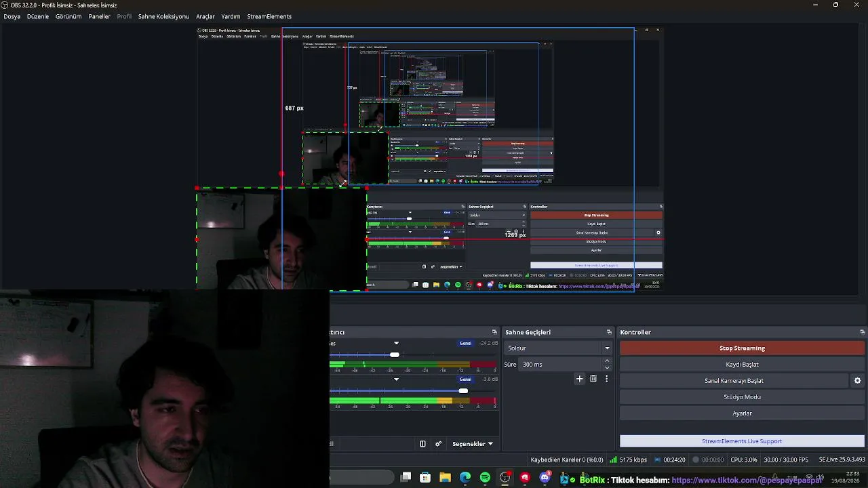Switch to OBS Studio in the taskbar
Viewport: 868px width, 488px height.
(505, 477)
